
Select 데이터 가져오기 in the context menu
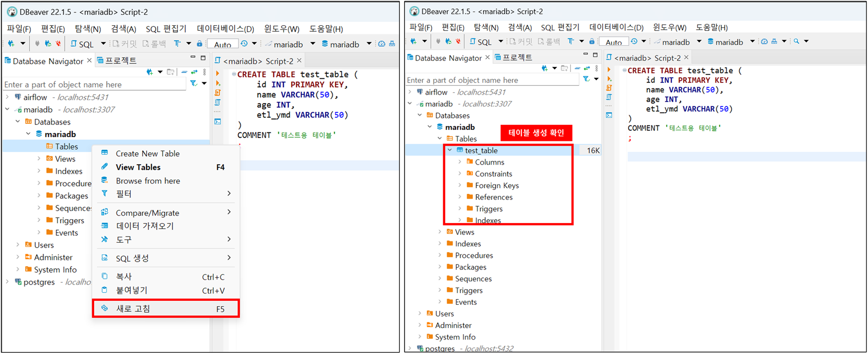(166, 226)
